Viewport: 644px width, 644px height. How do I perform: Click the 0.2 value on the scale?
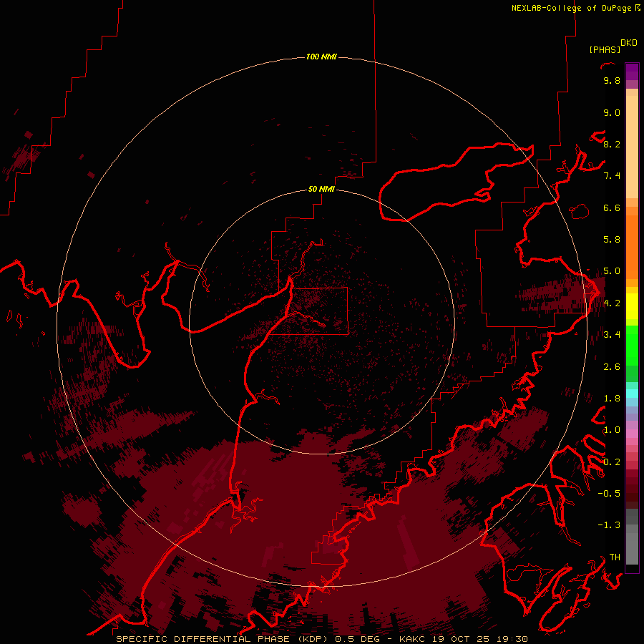(612, 462)
